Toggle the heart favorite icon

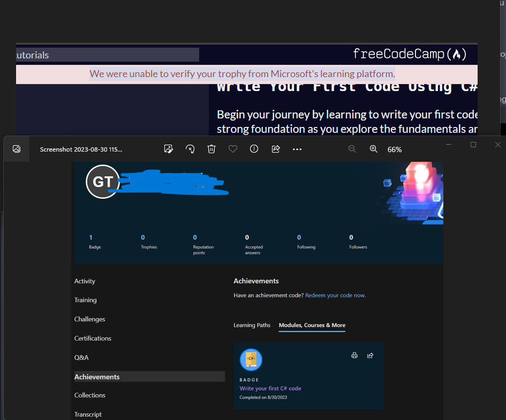coord(233,149)
